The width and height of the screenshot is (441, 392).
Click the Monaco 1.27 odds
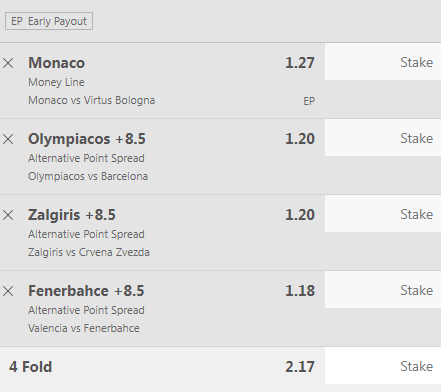click(x=300, y=63)
